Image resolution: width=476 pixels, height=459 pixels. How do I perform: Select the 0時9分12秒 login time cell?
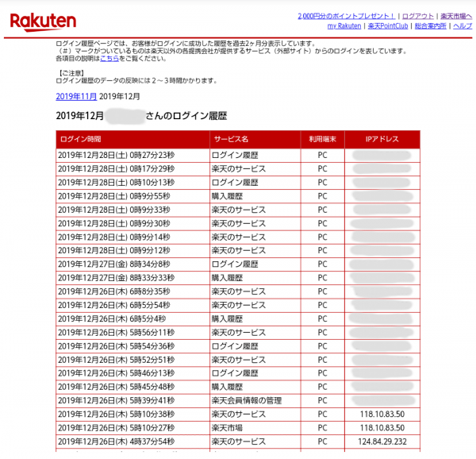pos(132,251)
